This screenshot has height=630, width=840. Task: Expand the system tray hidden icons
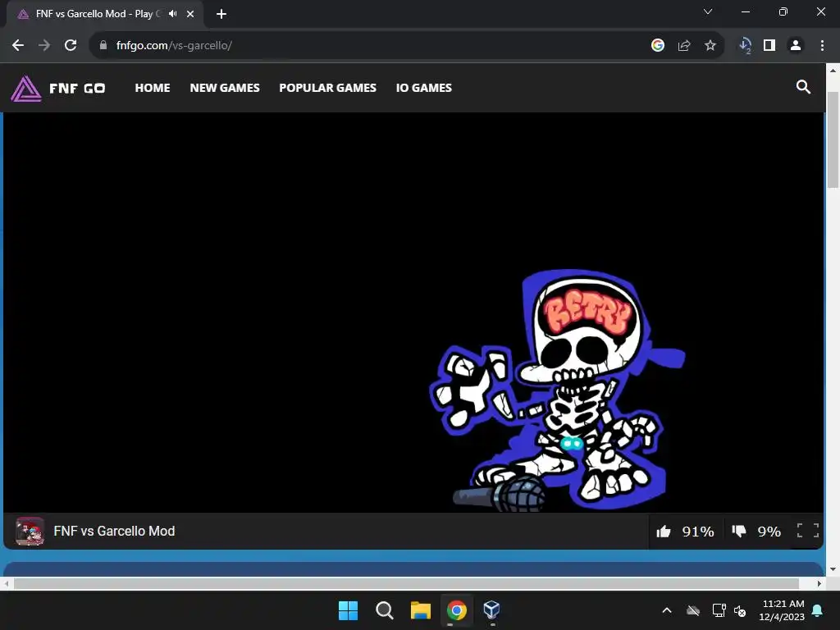tap(667, 610)
